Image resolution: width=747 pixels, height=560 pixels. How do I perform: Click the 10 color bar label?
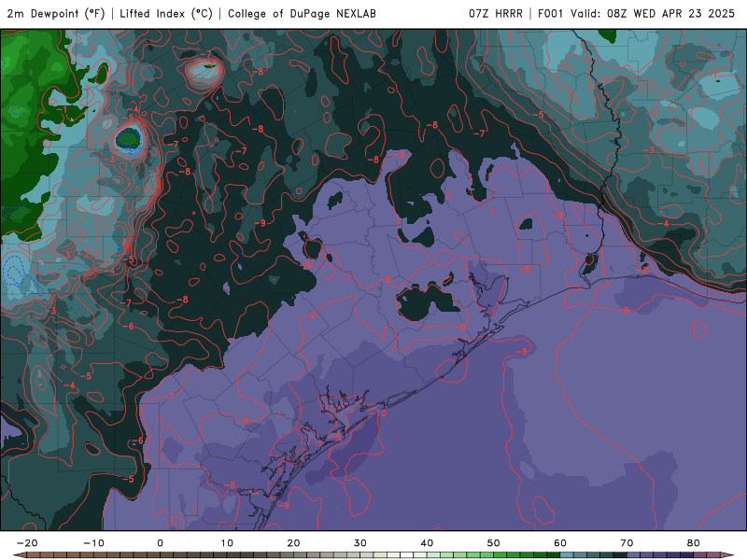[227, 543]
